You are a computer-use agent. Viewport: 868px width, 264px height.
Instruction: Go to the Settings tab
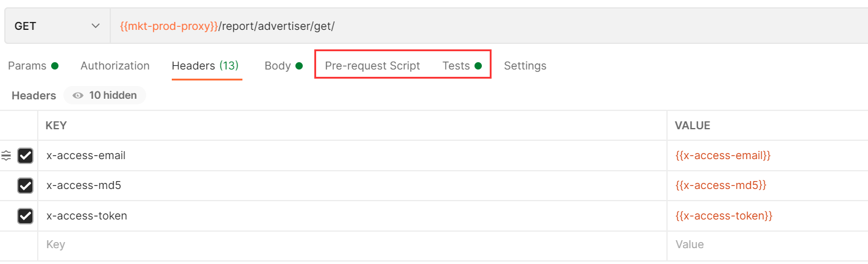click(x=525, y=66)
